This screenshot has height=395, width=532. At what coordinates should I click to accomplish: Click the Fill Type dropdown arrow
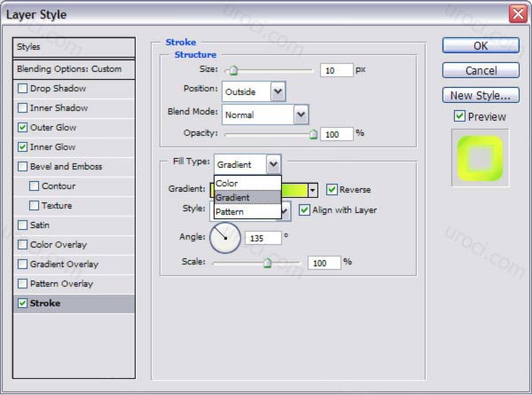click(273, 164)
